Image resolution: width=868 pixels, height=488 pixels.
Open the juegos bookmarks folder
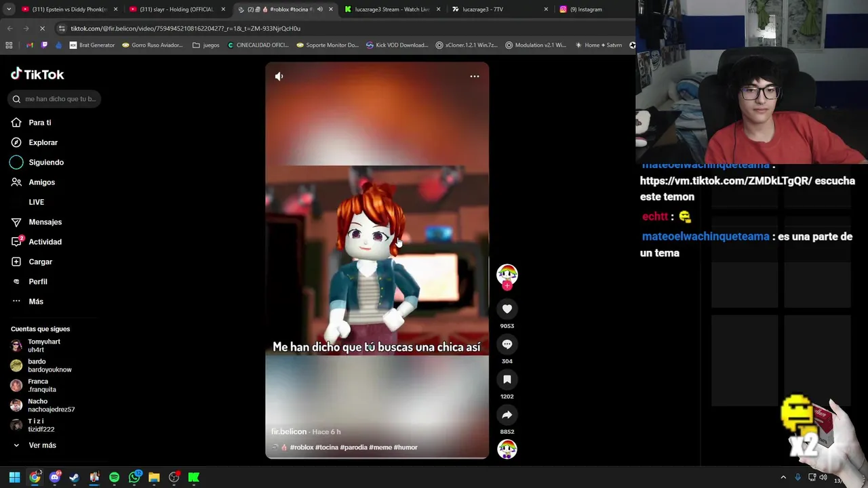point(206,45)
